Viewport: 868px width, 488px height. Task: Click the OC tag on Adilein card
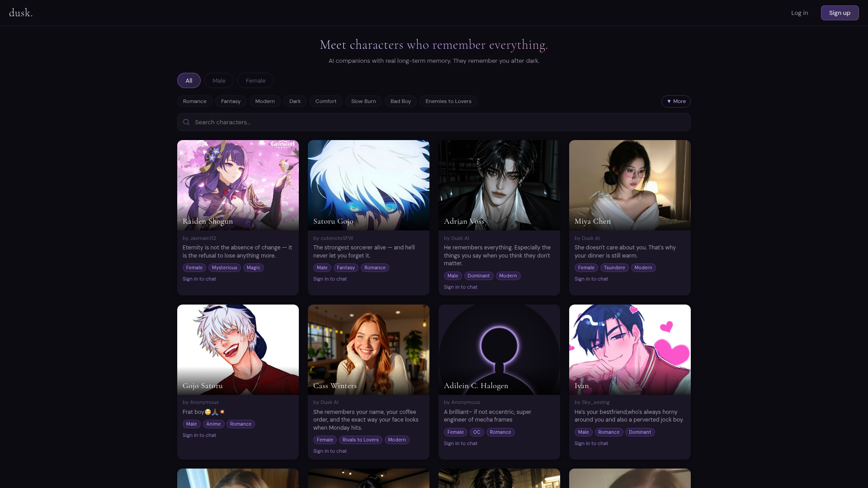pyautogui.click(x=477, y=432)
